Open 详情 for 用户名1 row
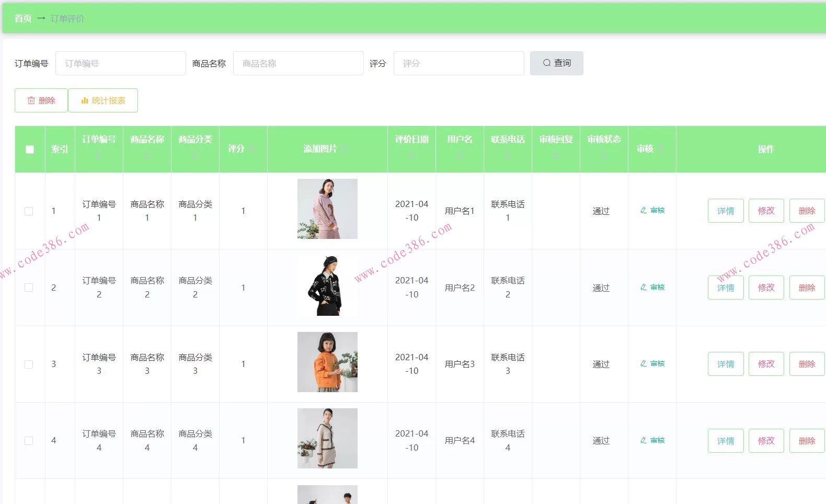 point(726,211)
